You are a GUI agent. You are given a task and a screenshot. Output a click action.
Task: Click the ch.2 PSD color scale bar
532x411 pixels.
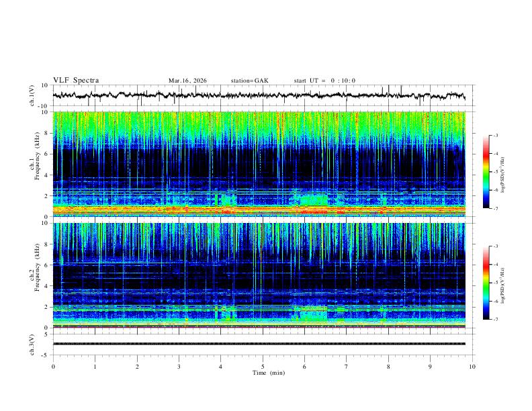pyautogui.click(x=486, y=283)
